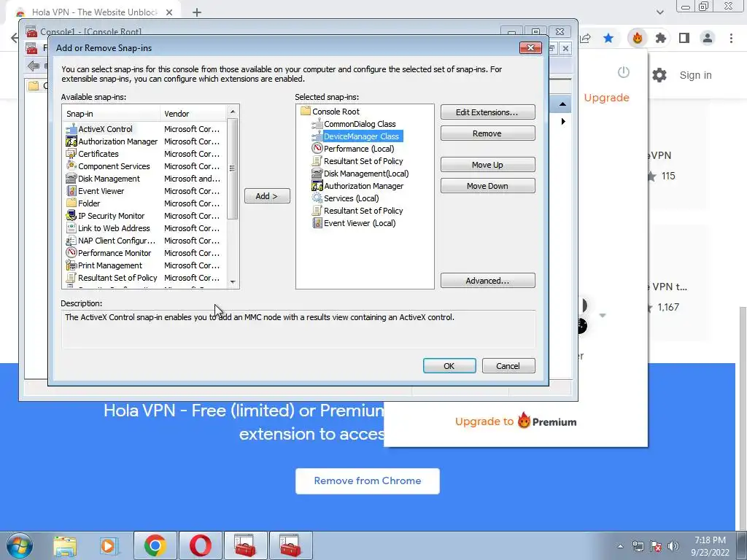Click Remove from Chrome button

[368, 481]
